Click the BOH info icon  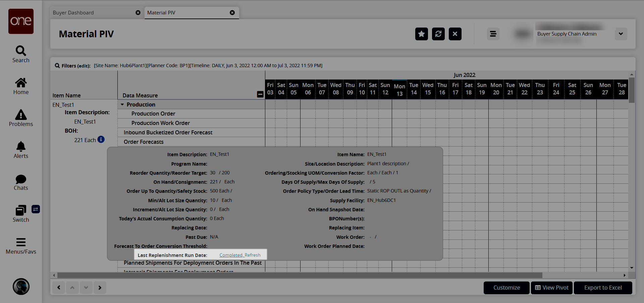click(x=101, y=139)
